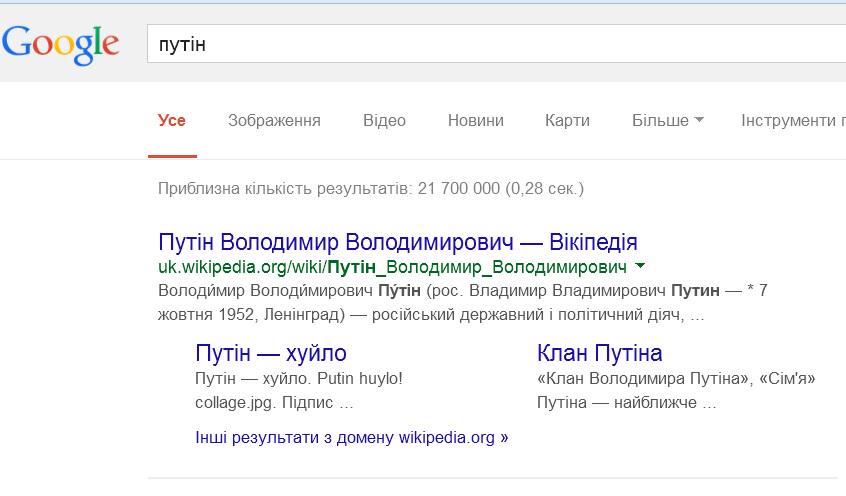Open the 'Клан Путіна' sitelink
This screenshot has width=846, height=496.
pyautogui.click(x=599, y=353)
